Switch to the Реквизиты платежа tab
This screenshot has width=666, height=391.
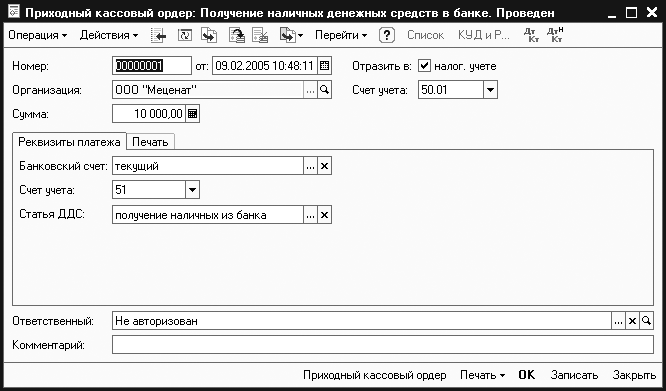tap(69, 142)
